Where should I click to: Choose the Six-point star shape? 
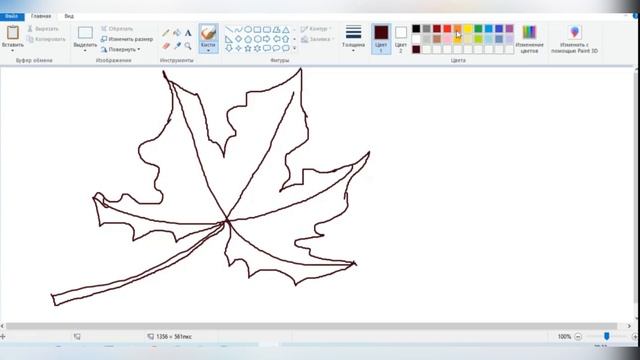point(257,48)
